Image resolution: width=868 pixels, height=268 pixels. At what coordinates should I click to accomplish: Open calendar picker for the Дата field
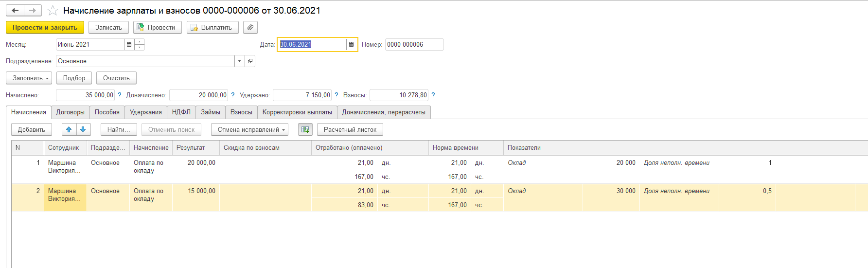click(x=351, y=45)
